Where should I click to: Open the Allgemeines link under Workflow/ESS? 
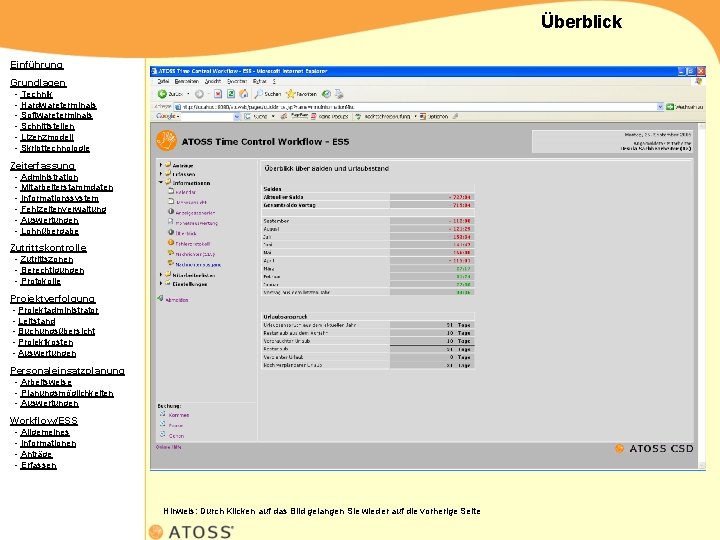point(45,432)
